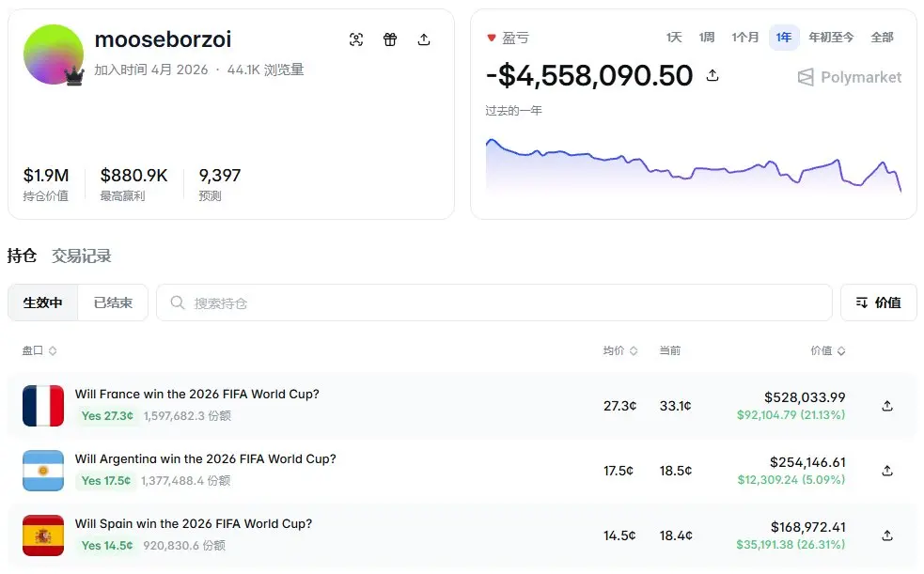Viewport: 924px width, 574px height.
Task: Click the $12,309.24 (5.09%) gain
Action: click(791, 480)
